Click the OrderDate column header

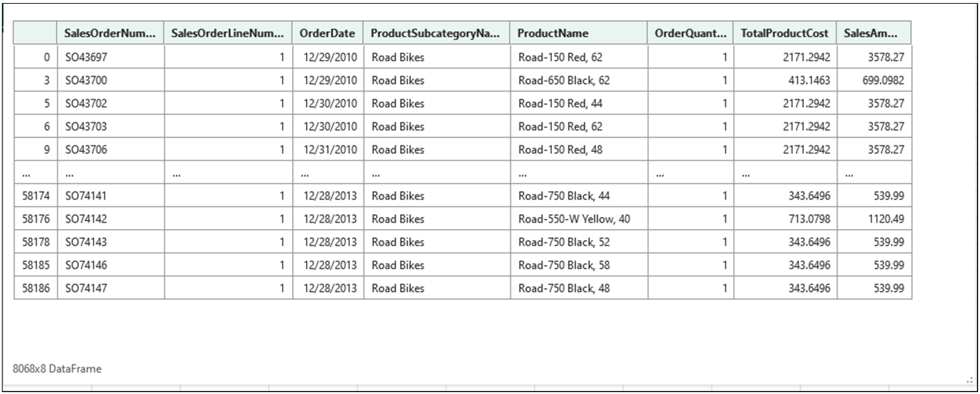click(327, 33)
